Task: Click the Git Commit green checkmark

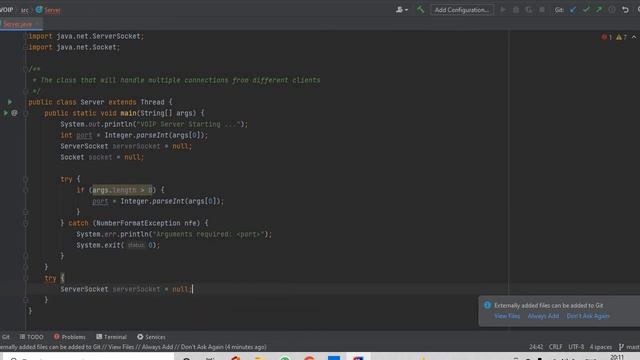Action: click(586, 9)
